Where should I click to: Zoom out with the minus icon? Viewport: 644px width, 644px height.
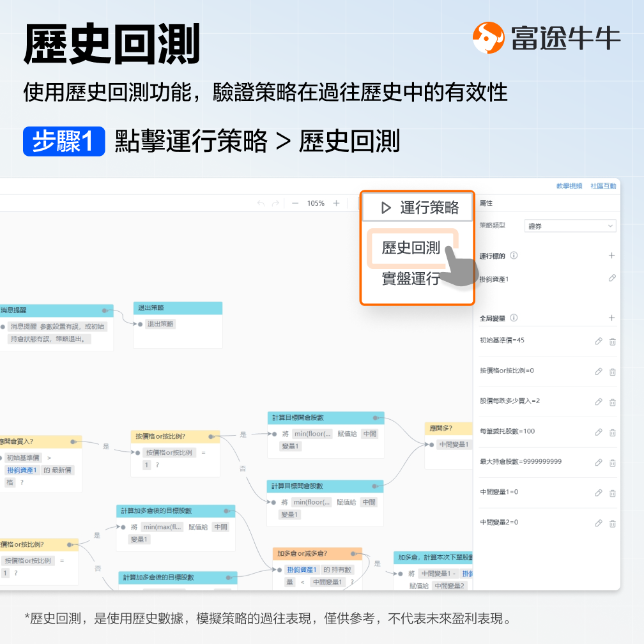pos(294,202)
